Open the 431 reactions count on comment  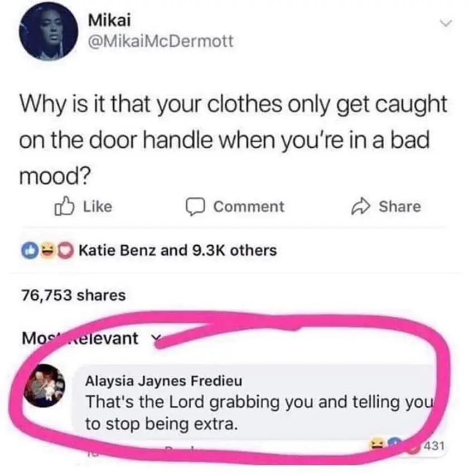pos(434,446)
